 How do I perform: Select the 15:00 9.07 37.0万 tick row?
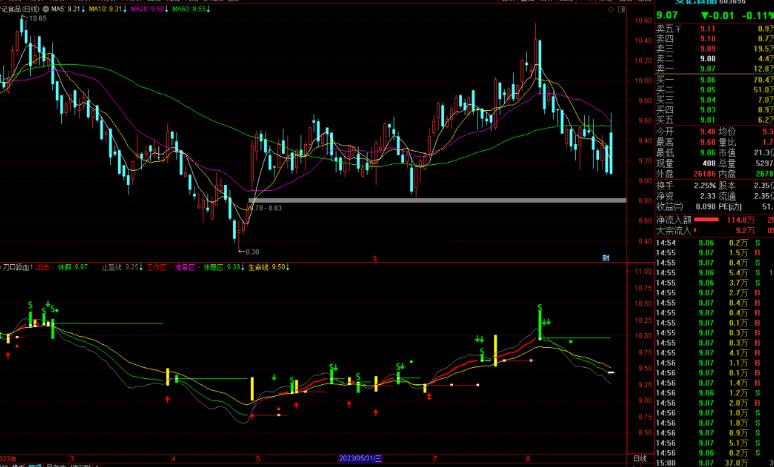point(715,463)
